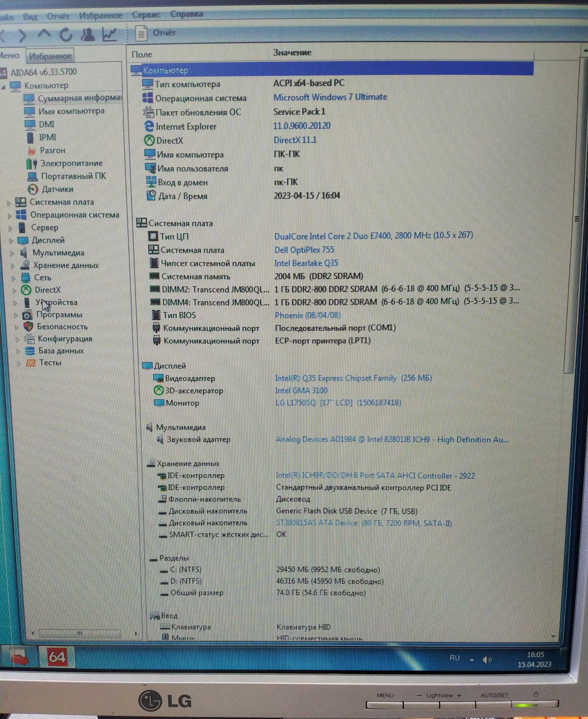Switch to the Избранное tab
The image size is (588, 719).
50,56
